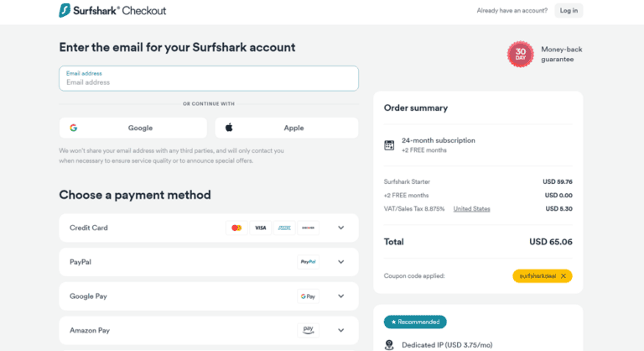Click the Google Pay logo icon
The height and width of the screenshot is (351, 644).
(x=308, y=296)
